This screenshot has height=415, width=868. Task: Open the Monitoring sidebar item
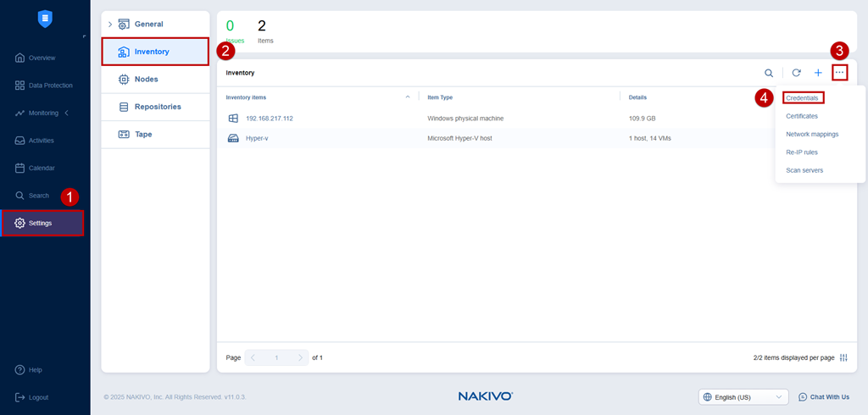36,113
